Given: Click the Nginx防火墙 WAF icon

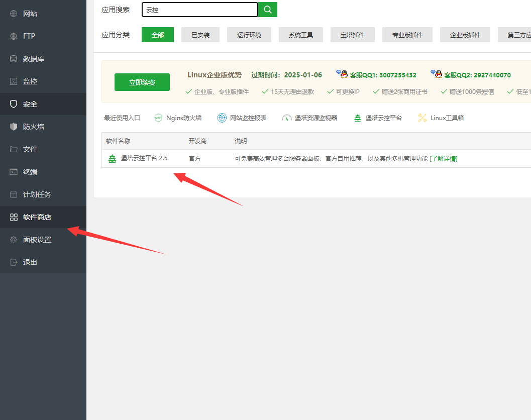Looking at the screenshot, I should [x=158, y=118].
